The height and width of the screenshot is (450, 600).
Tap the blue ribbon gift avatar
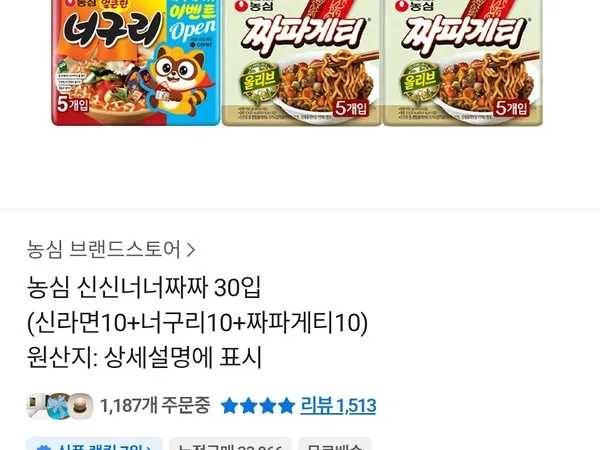(x=58, y=406)
